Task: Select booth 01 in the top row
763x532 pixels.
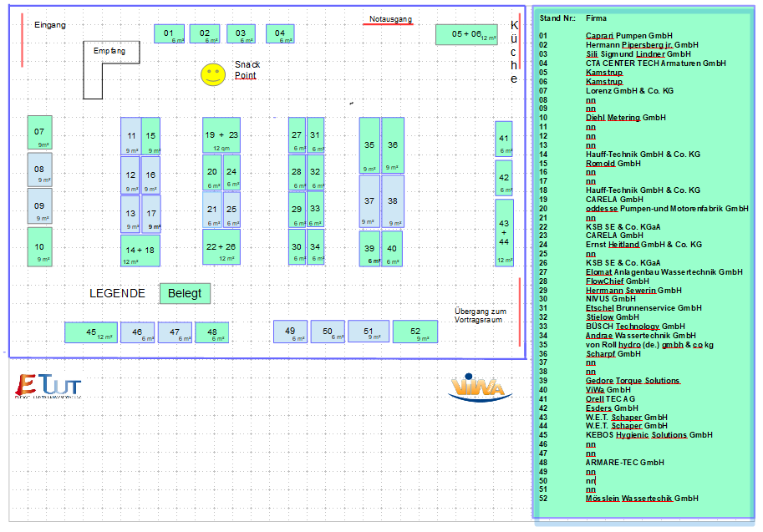Action: click(170, 33)
